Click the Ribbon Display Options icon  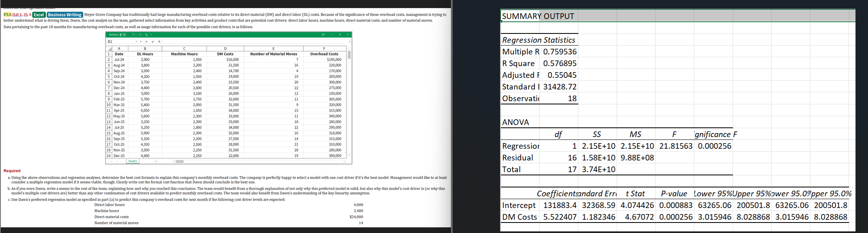click(x=323, y=35)
